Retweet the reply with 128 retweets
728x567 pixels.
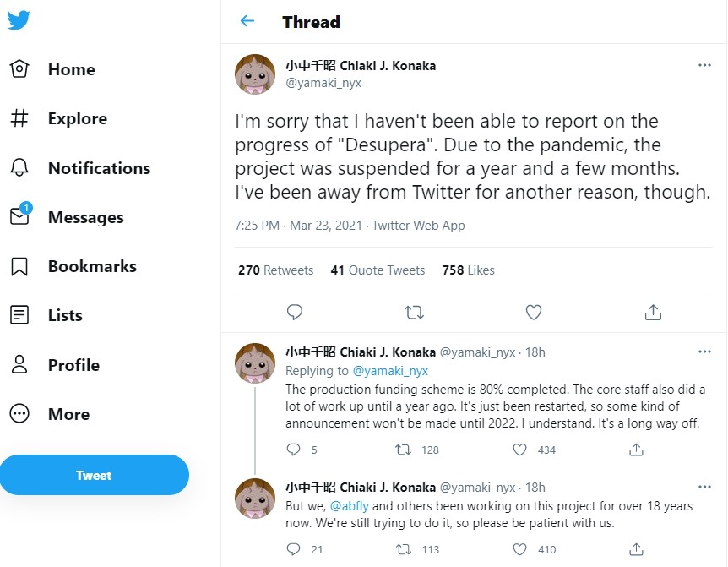405,450
